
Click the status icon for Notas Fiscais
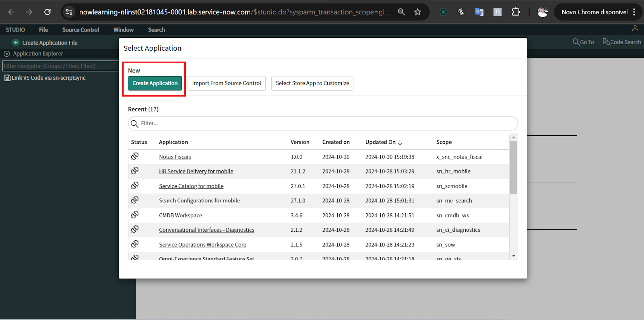click(135, 156)
